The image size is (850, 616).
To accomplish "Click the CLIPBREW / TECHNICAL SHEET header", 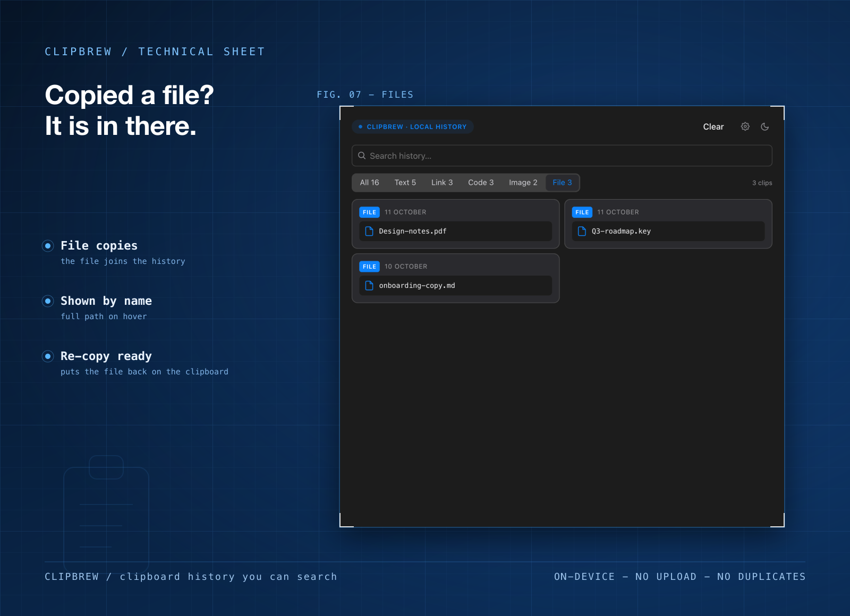I will click(155, 52).
